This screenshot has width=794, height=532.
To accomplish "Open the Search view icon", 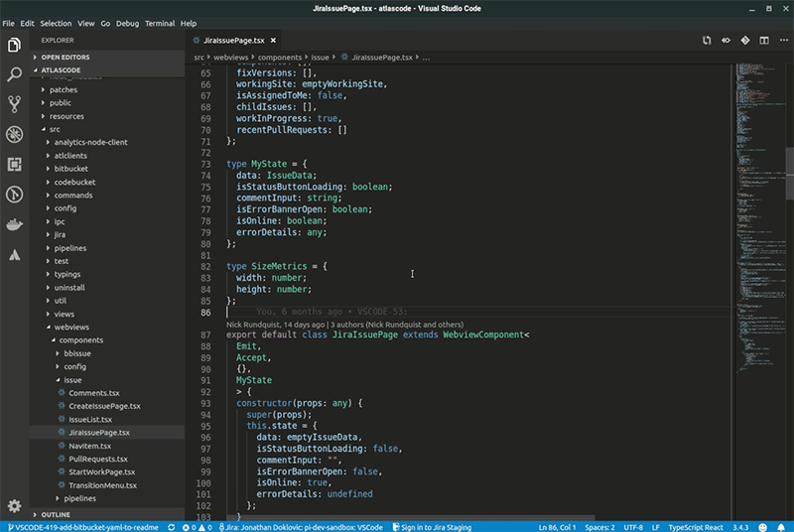I will [14, 74].
